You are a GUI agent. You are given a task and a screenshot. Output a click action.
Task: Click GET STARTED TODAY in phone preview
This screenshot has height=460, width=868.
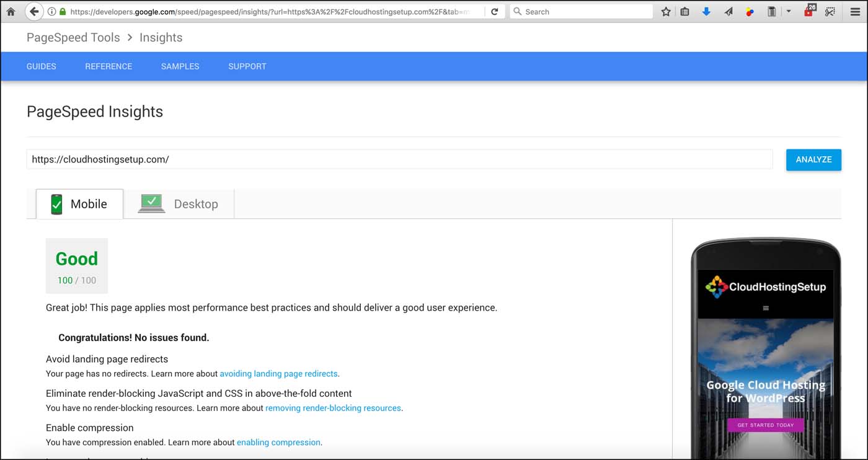(766, 425)
